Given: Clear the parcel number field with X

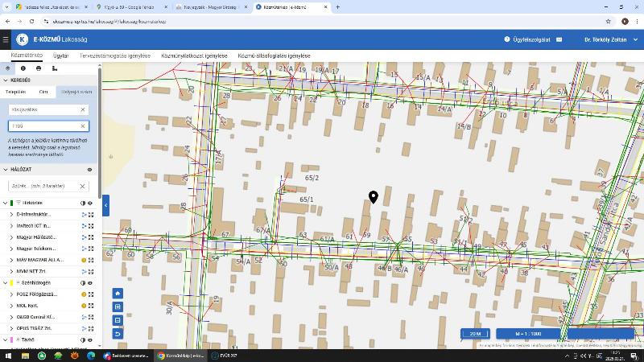Looking at the screenshot, I should click(x=83, y=126).
